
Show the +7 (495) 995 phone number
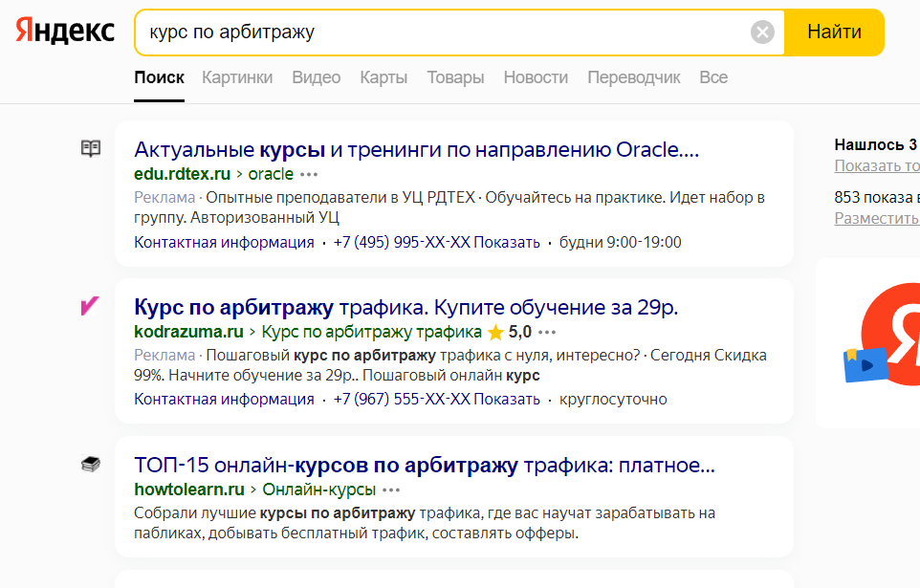coord(436,242)
